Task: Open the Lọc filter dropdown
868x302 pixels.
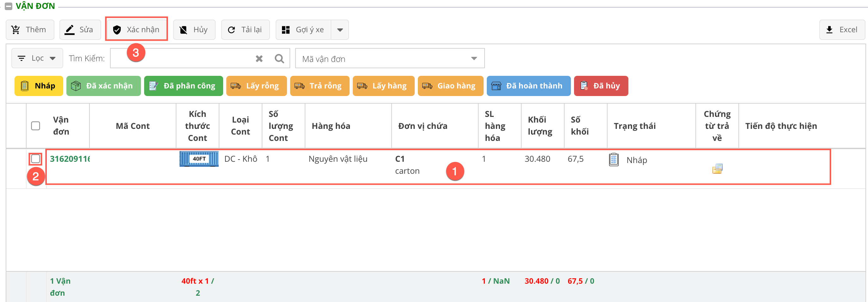Action: coord(37,58)
